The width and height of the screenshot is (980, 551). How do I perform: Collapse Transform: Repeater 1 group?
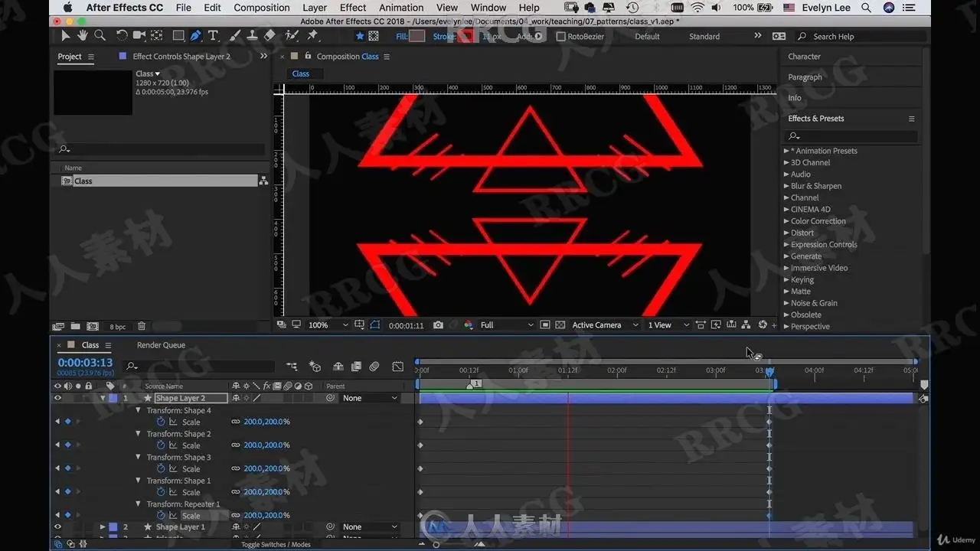point(139,504)
